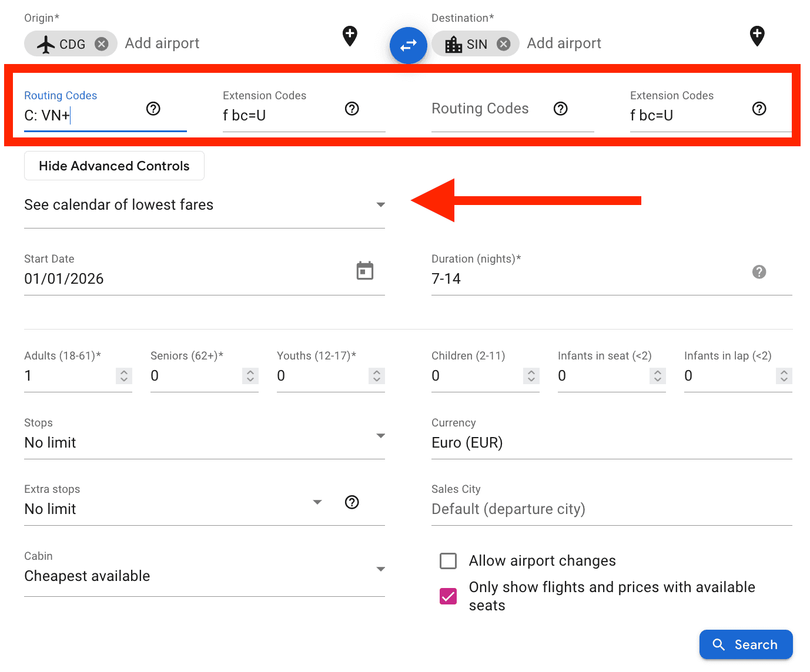Enable Allow airport changes checkbox
Screen dimensions: 810x672
click(x=448, y=561)
